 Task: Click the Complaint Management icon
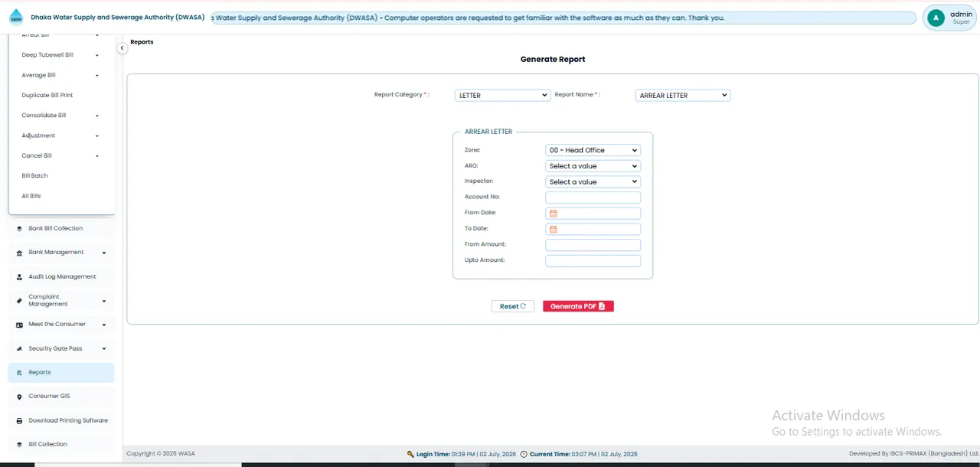click(19, 301)
